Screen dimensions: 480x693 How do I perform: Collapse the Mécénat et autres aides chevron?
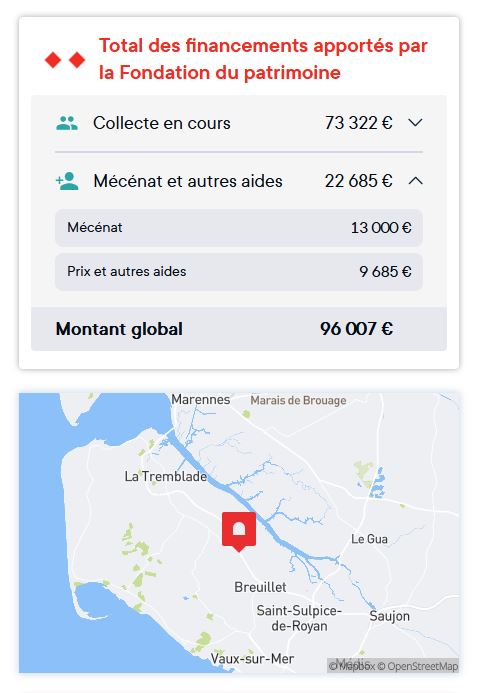pyautogui.click(x=415, y=181)
